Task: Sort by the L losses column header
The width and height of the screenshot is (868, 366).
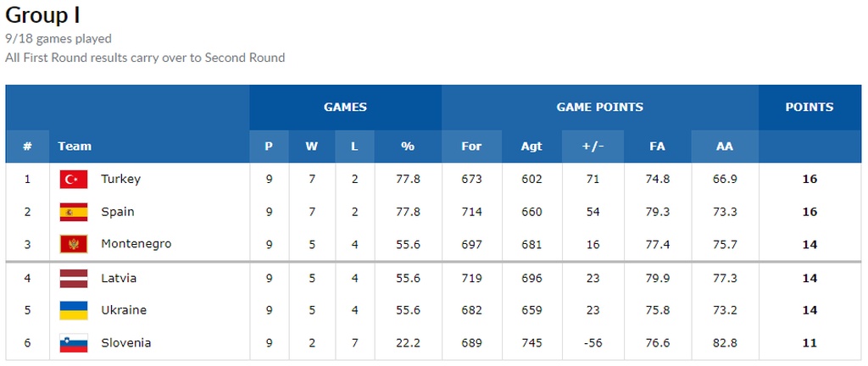Action: click(354, 147)
